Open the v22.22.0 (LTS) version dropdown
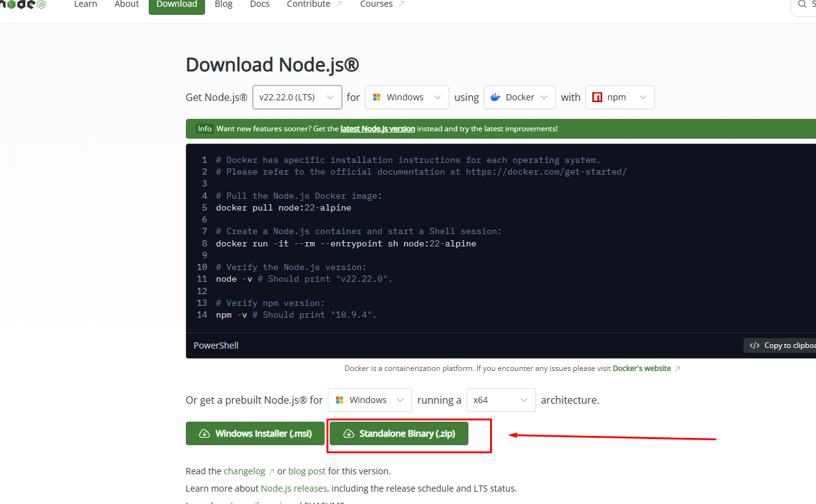816x504 pixels. coord(297,97)
